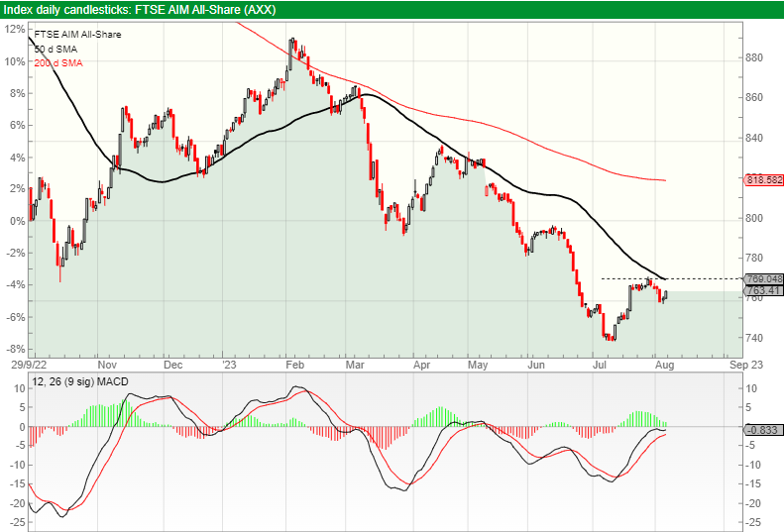Image resolution: width=784 pixels, height=532 pixels.
Task: Click the 740 label on the price axis
Action: (753, 338)
